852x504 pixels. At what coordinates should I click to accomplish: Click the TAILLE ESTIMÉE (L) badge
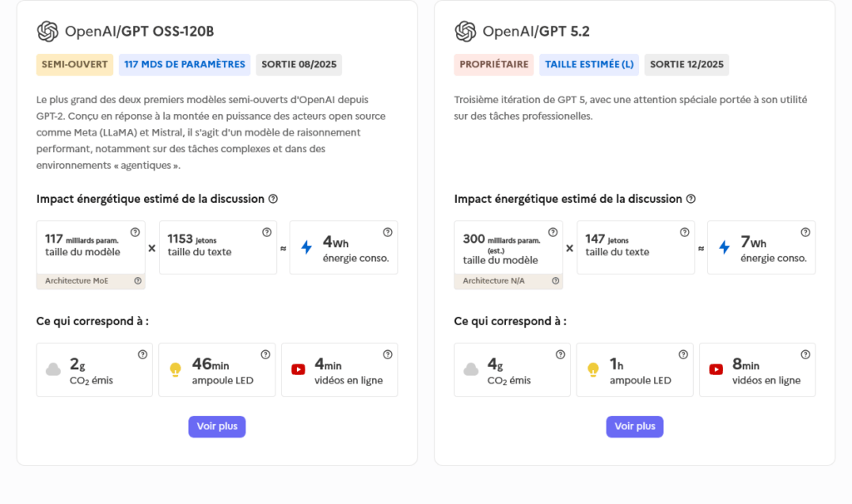[589, 65]
